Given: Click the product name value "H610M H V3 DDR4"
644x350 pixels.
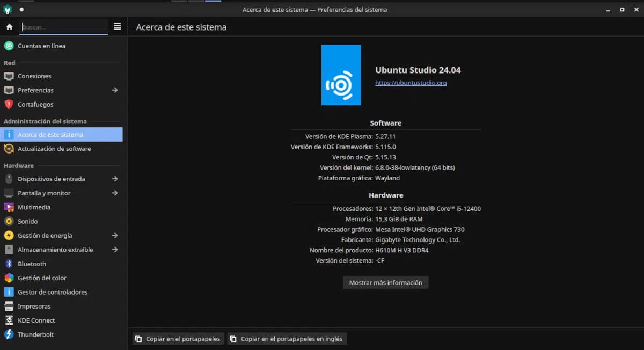Looking at the screenshot, I should 402,250.
